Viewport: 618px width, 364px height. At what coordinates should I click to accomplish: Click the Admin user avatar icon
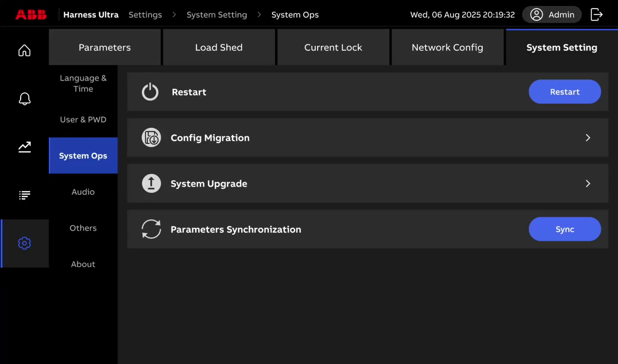click(x=536, y=15)
